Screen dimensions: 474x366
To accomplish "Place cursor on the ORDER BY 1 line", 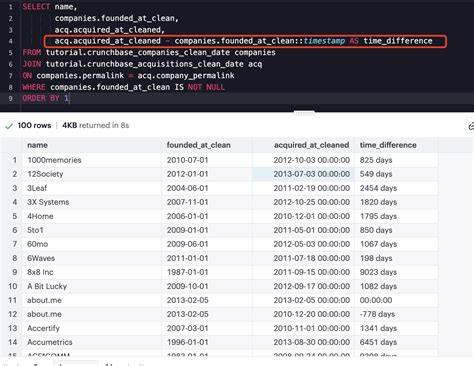I will pyautogui.click(x=46, y=98).
